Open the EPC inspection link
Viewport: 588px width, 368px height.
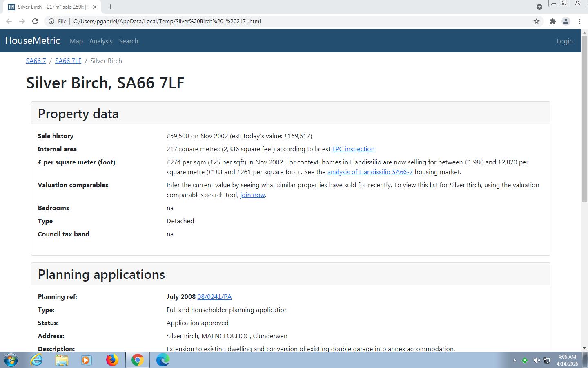(x=353, y=149)
